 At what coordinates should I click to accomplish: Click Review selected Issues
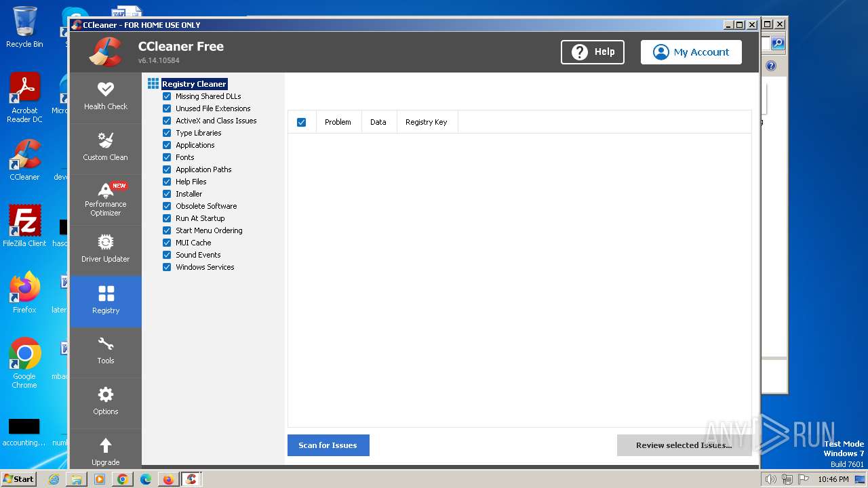click(x=684, y=445)
